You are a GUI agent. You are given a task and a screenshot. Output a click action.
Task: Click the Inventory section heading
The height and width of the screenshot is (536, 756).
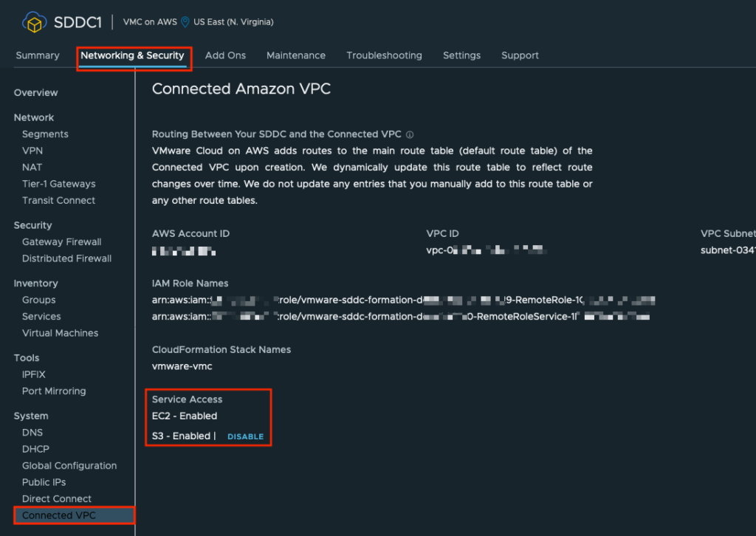point(35,284)
